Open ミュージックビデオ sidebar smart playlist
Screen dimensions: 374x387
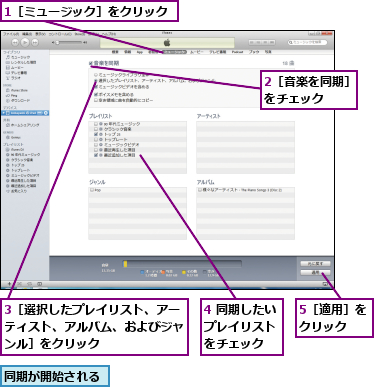click(23, 175)
